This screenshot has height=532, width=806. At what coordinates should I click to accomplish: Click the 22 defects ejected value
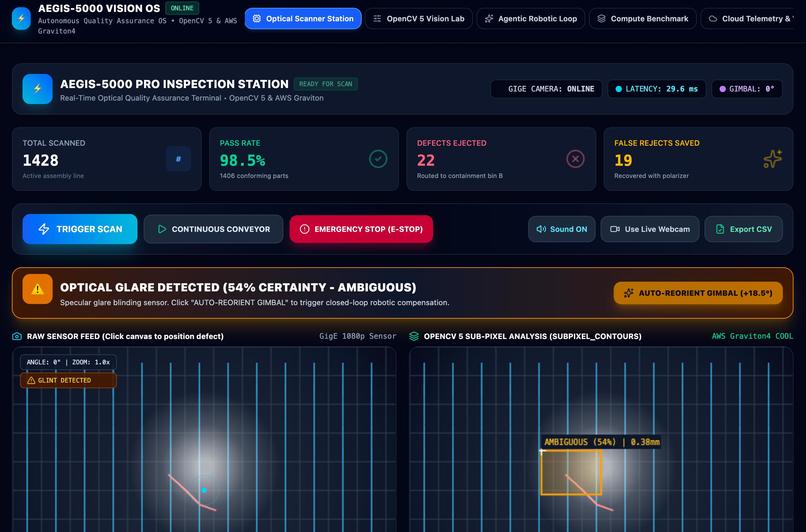coord(426,160)
